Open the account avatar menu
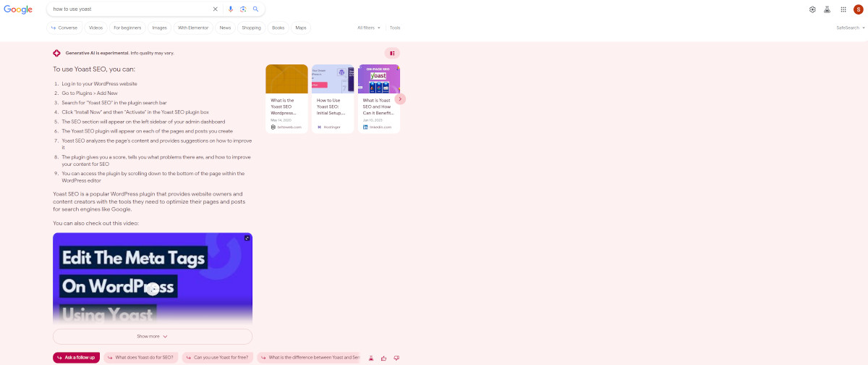 [x=858, y=9]
